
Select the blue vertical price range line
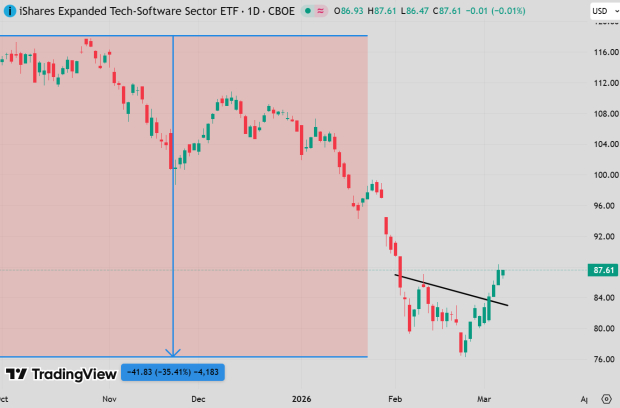(174, 200)
